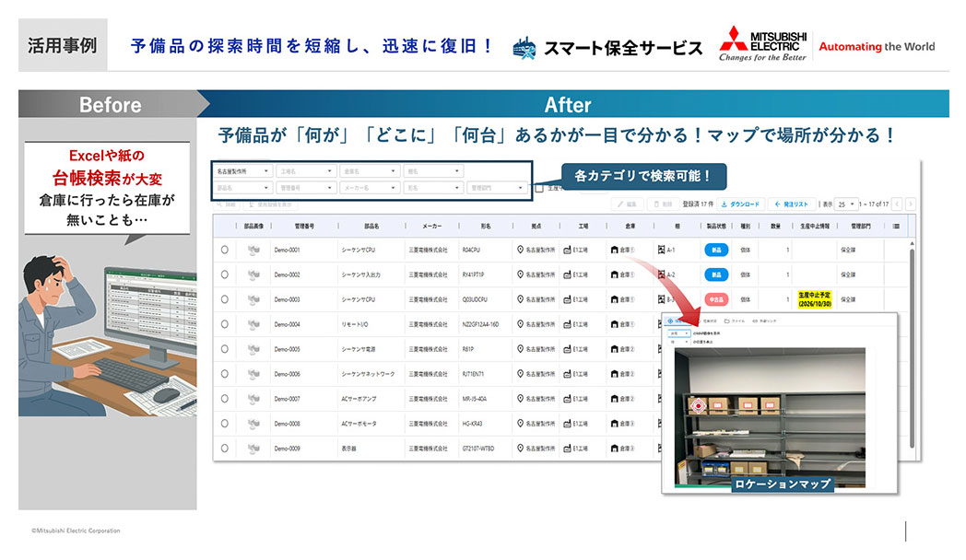
Task: Click shelf icon next to A-2
Action: pos(661,274)
